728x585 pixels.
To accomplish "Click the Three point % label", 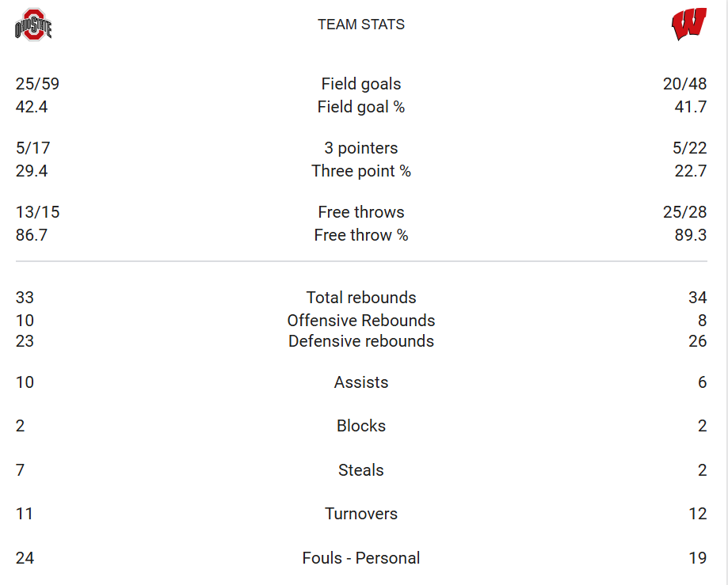I will [361, 171].
